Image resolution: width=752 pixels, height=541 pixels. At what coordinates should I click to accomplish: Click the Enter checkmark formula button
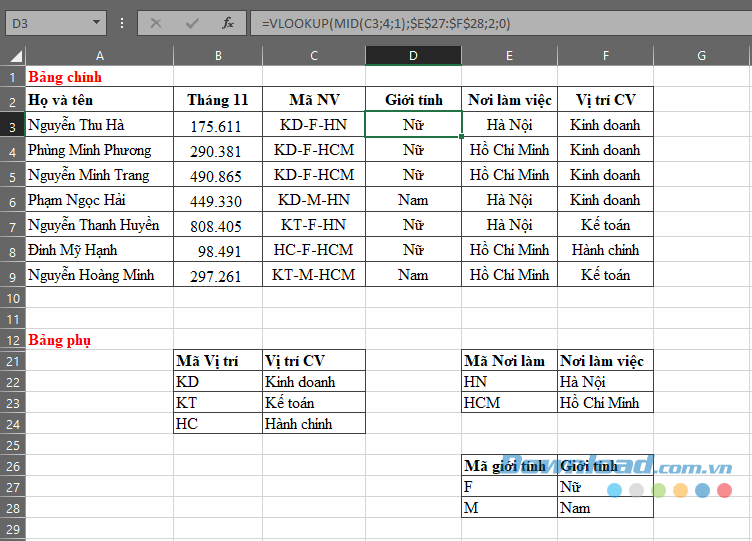click(x=192, y=23)
